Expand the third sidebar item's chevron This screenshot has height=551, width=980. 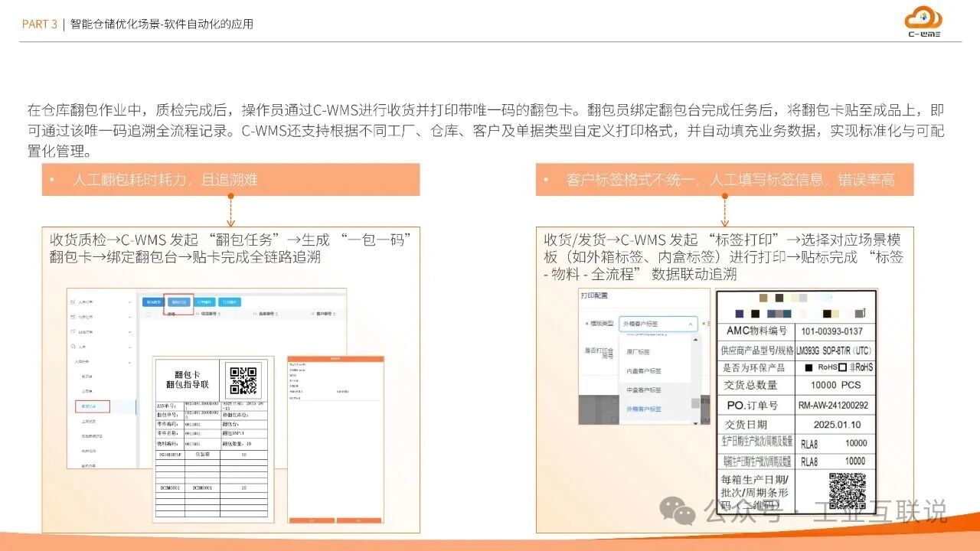(x=129, y=334)
